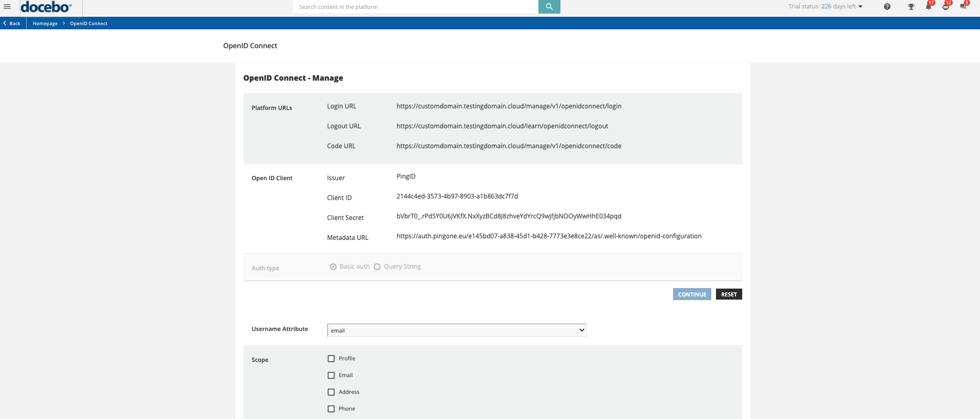
Task: Open the Username Attribute dropdown
Action: click(x=457, y=330)
